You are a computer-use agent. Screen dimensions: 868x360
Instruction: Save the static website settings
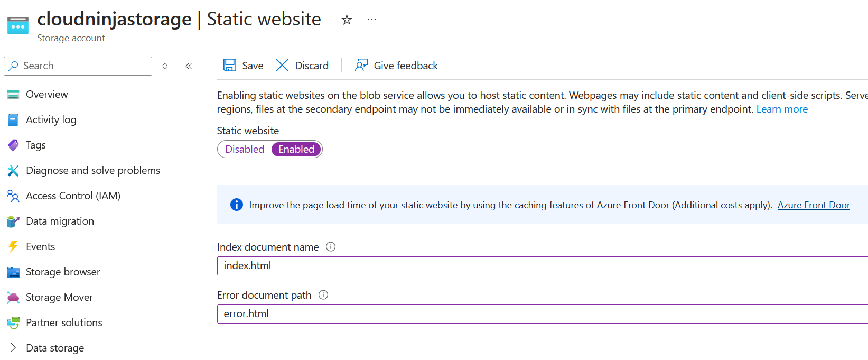pos(244,66)
